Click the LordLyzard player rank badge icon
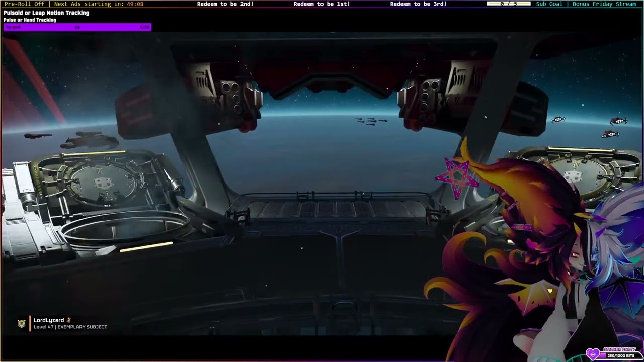 tap(21, 324)
